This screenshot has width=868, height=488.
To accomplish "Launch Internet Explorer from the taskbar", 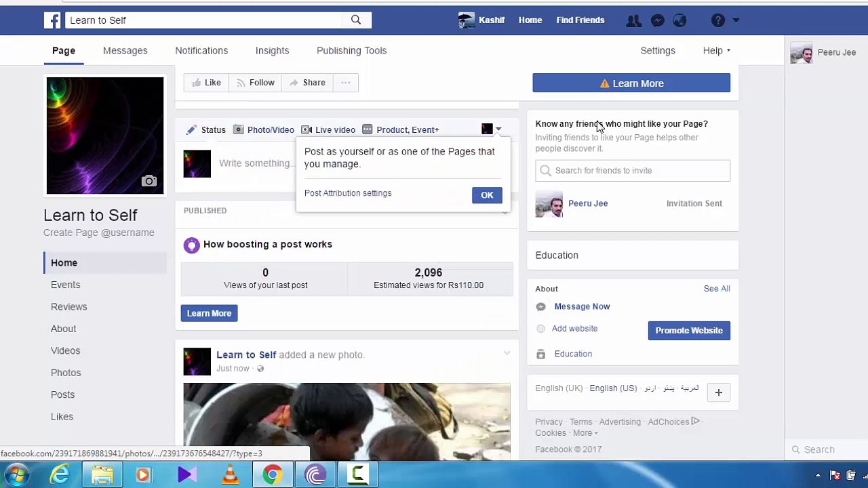I will pos(60,475).
